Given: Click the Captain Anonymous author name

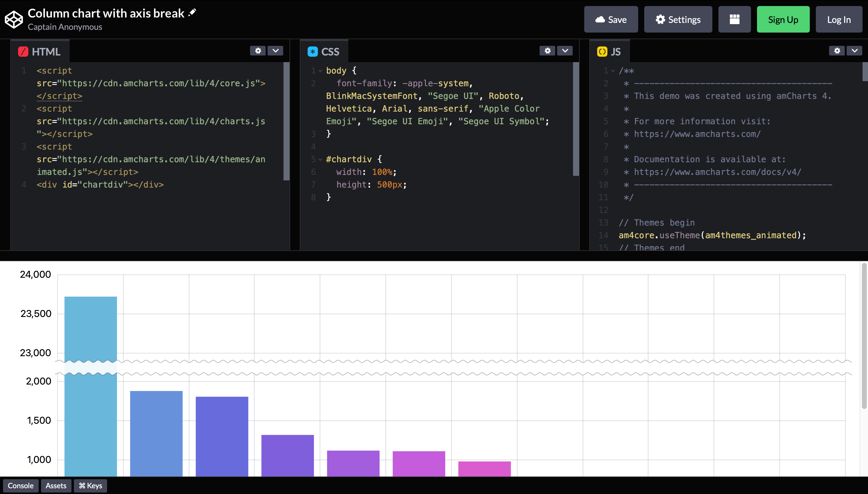Looking at the screenshot, I should coord(65,27).
